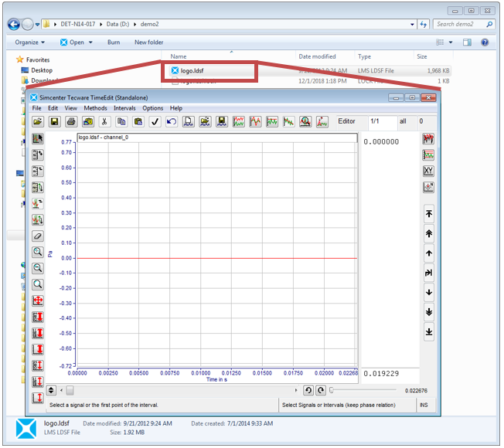504x448 pixels.
Task: Click the horizontal scrollbar thumb below the plot
Action: pos(70,391)
